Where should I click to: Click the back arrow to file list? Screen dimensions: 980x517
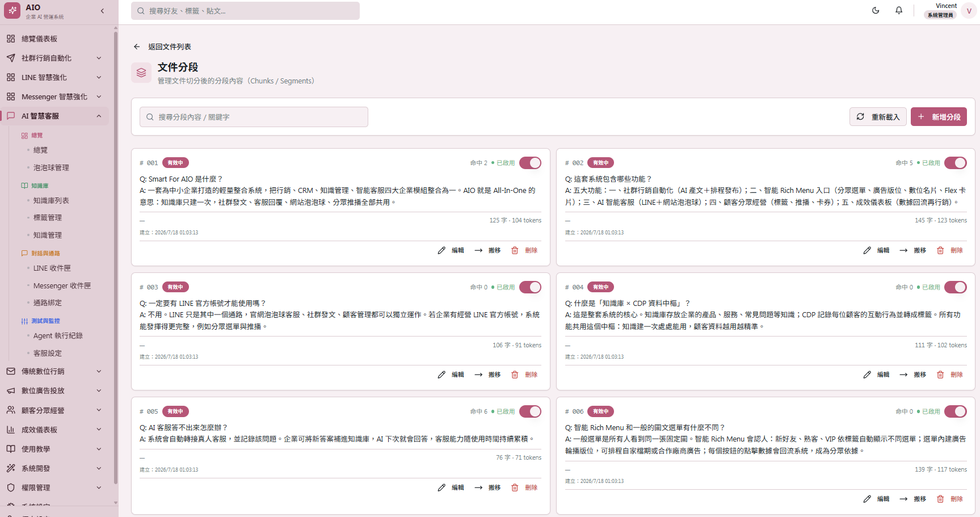coord(137,47)
